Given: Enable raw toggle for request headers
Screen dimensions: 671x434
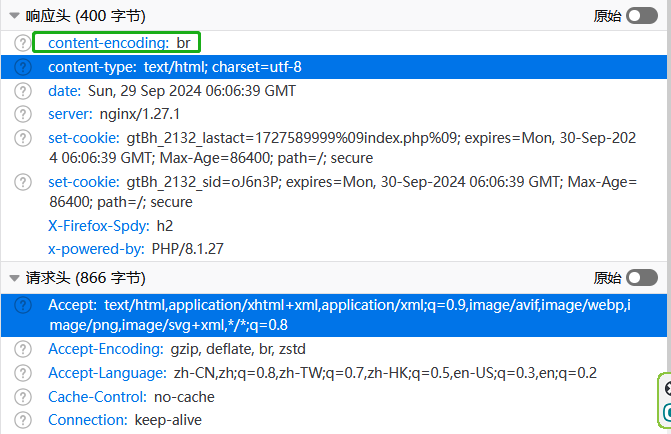Looking at the screenshot, I should click(x=642, y=278).
